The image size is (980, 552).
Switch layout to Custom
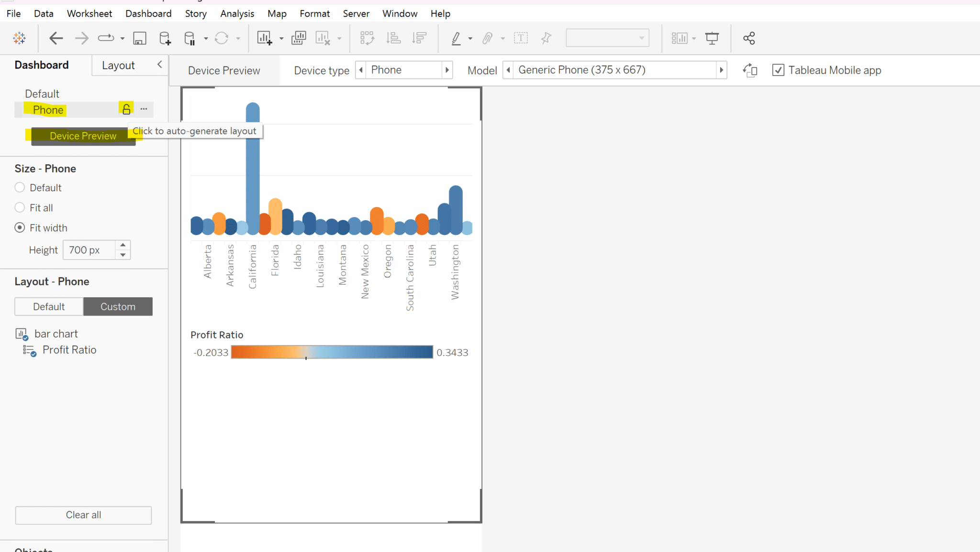coord(118,306)
